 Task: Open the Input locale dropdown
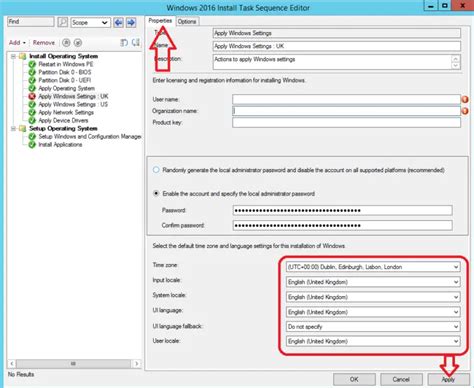[x=373, y=282]
